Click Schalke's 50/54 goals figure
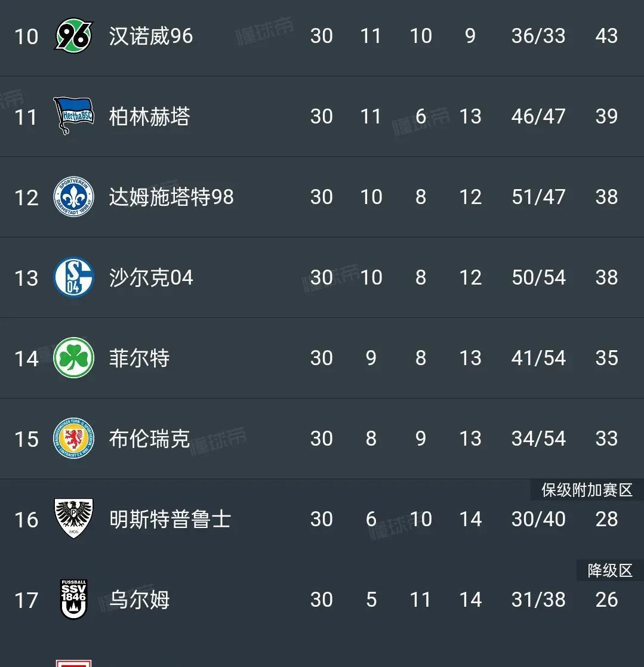 coord(538,277)
